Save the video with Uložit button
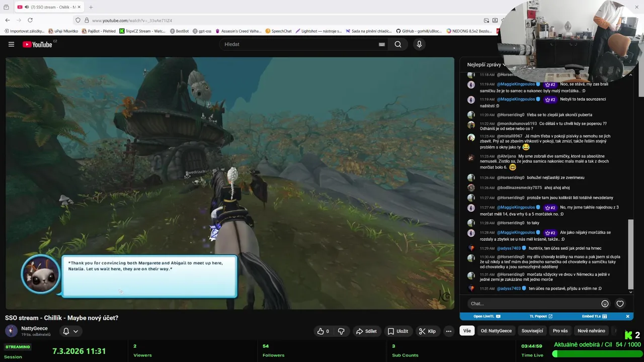 pos(397,331)
